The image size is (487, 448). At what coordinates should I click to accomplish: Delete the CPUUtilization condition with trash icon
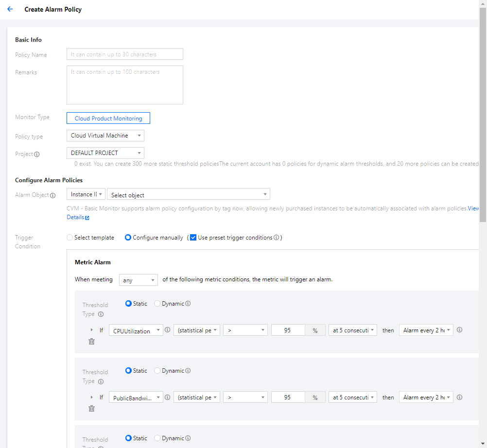pos(91,342)
